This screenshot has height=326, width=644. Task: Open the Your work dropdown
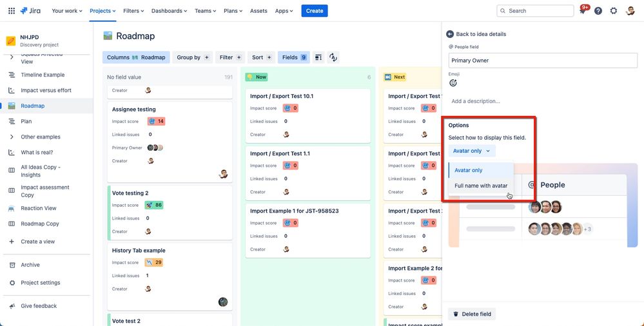tap(67, 11)
